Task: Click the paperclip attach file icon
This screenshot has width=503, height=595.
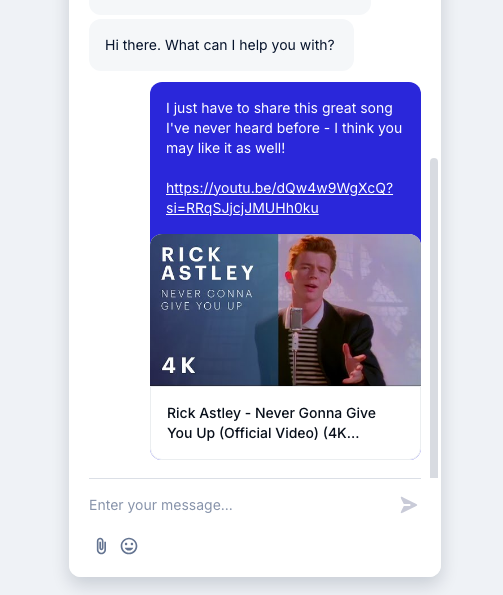Action: click(x=101, y=546)
